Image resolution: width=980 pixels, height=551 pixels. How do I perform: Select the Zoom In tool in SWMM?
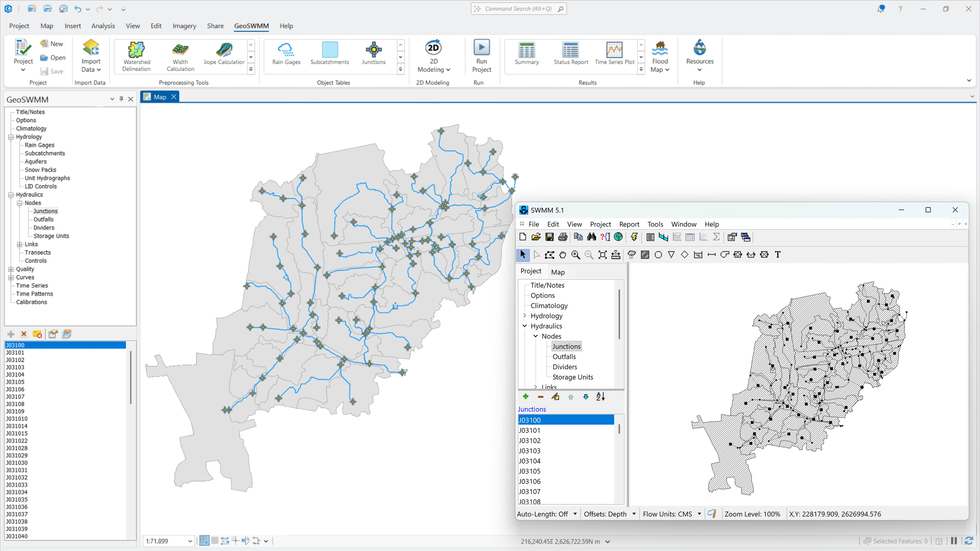pyautogui.click(x=575, y=254)
